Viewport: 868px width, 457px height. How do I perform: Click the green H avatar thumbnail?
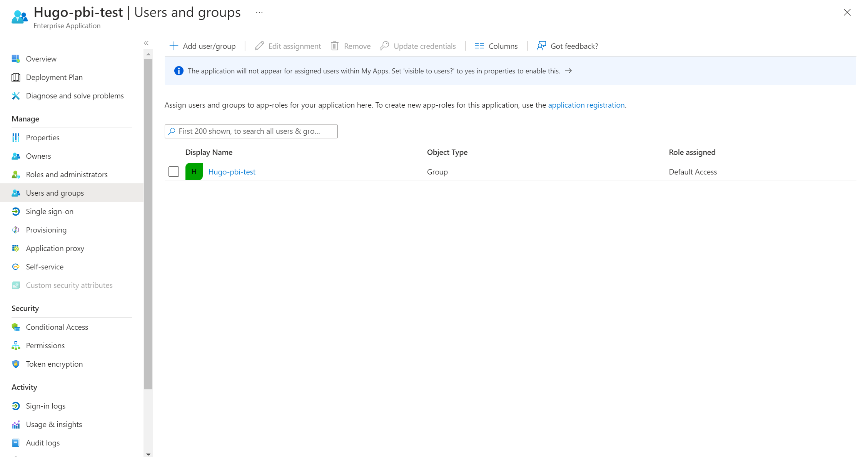click(194, 172)
